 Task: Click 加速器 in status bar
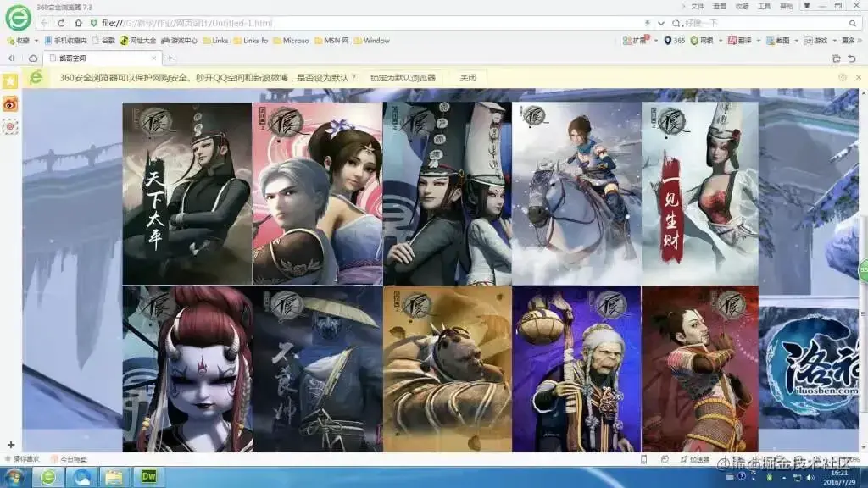click(x=695, y=459)
